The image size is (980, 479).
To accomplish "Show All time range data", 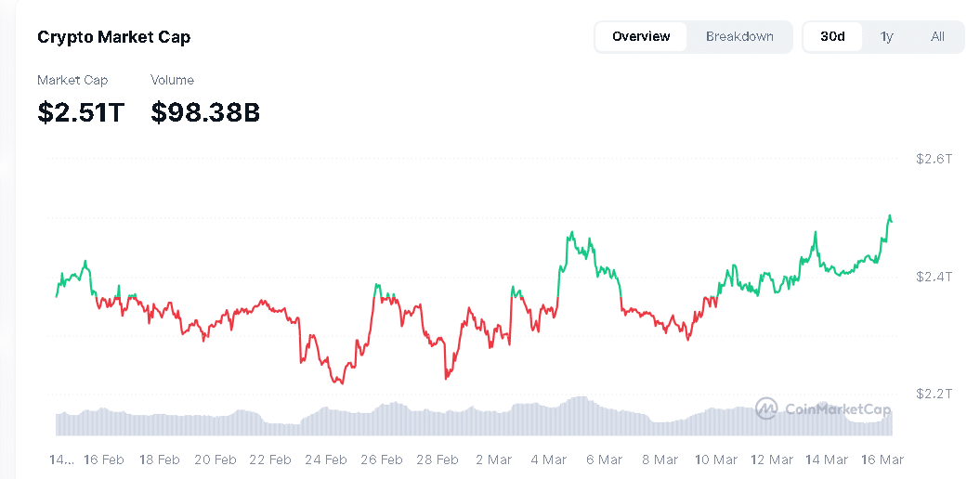I will 937,36.
